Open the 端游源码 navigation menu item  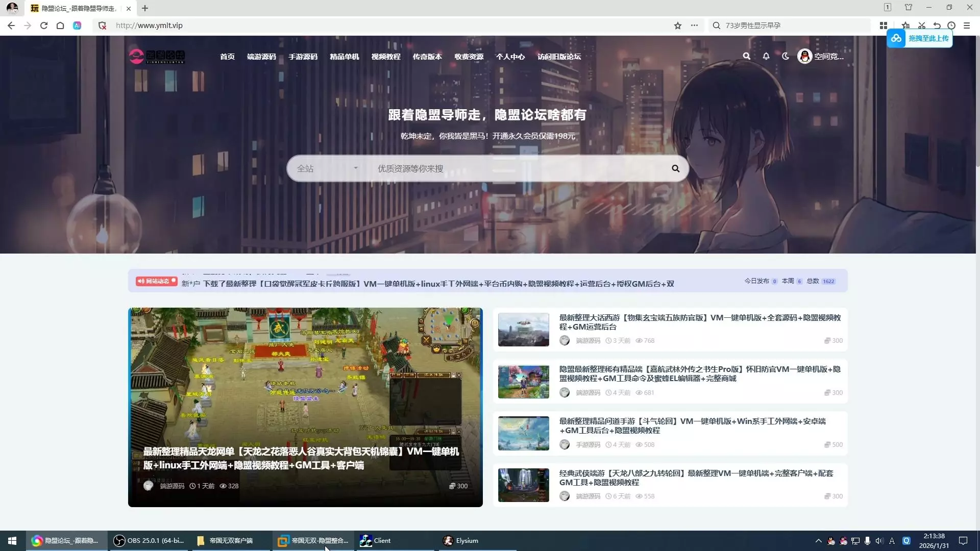[x=261, y=57]
